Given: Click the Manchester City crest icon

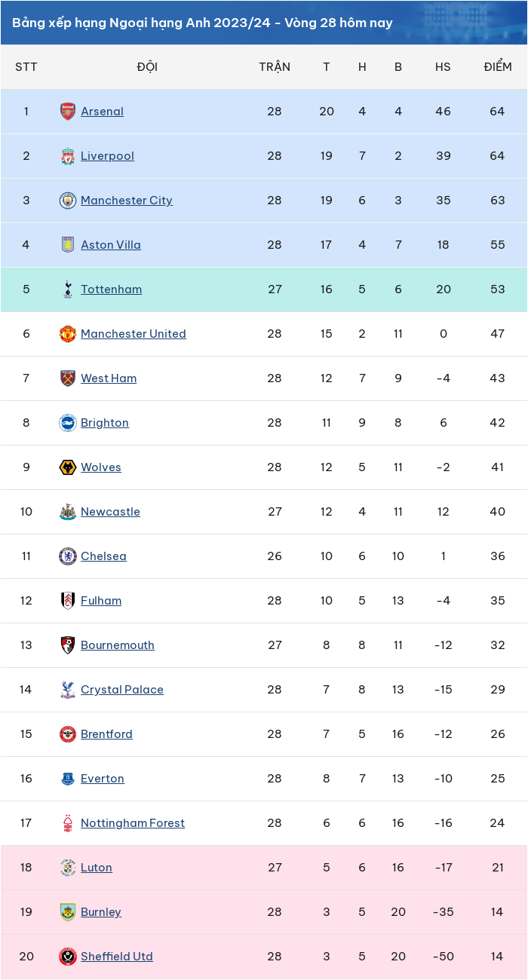Looking at the screenshot, I should tap(68, 201).
